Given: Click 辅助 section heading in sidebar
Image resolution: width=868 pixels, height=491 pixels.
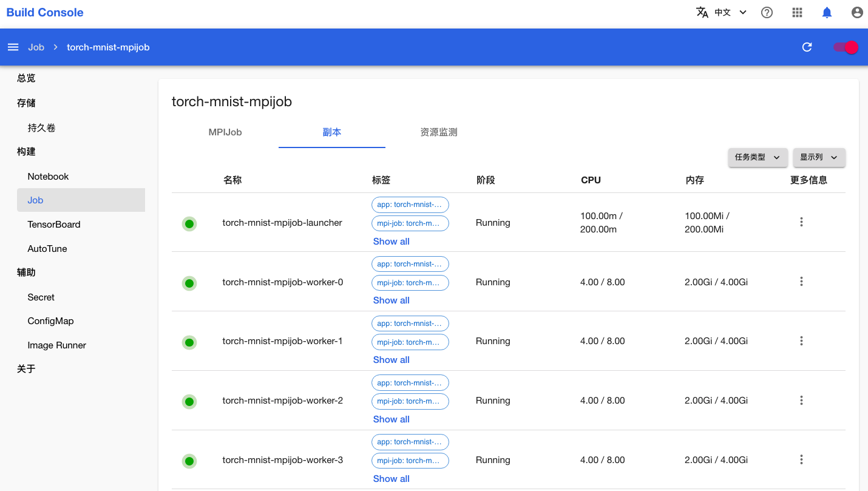Looking at the screenshot, I should click(26, 273).
